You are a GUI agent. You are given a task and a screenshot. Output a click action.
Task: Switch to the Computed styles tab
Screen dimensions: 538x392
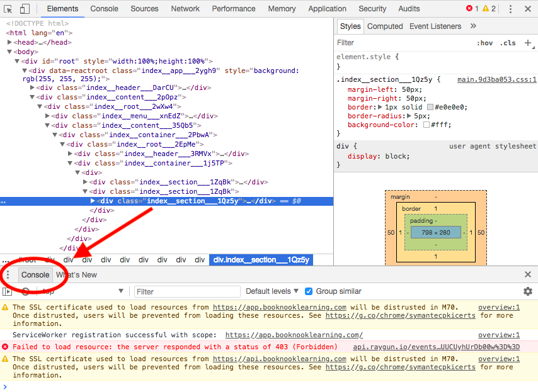pos(384,26)
